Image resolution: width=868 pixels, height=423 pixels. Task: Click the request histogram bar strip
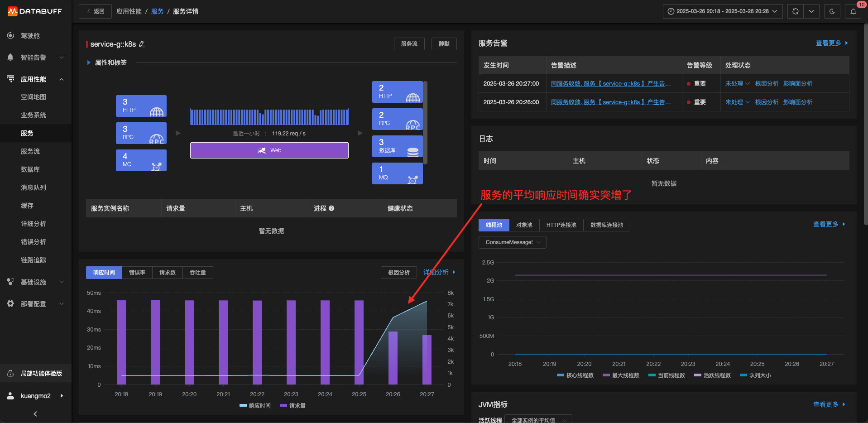[x=269, y=116]
